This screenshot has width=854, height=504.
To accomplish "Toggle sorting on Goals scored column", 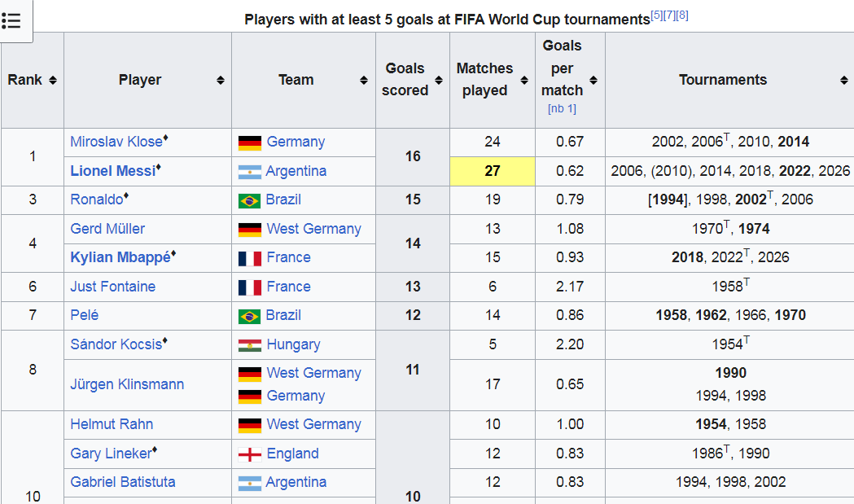I will click(439, 80).
